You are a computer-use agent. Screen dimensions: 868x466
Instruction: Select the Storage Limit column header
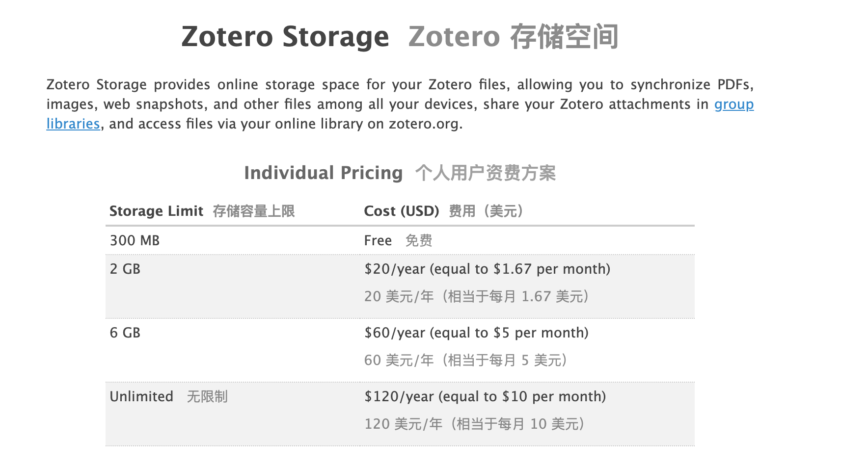pos(156,211)
